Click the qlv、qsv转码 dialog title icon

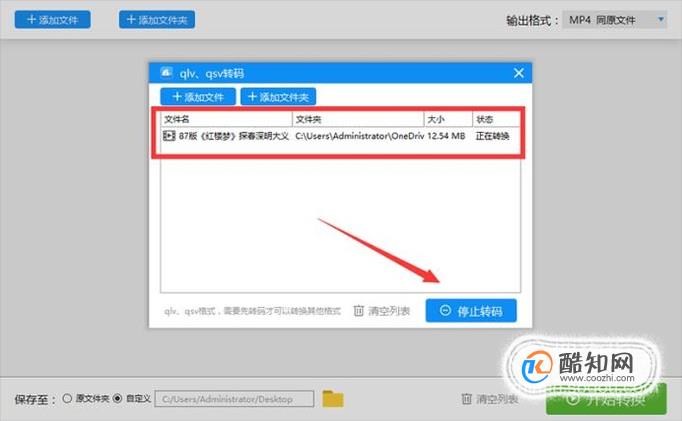166,73
